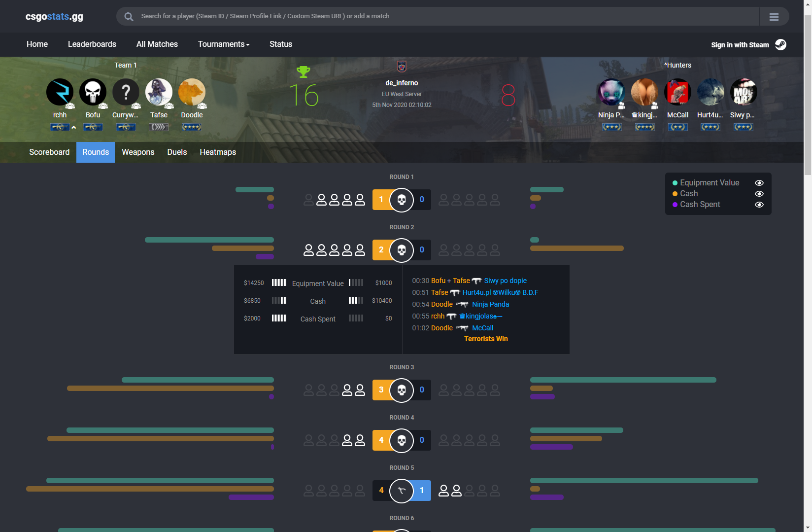The height and width of the screenshot is (532, 812).
Task: Click the trophy winner icon
Action: (304, 72)
